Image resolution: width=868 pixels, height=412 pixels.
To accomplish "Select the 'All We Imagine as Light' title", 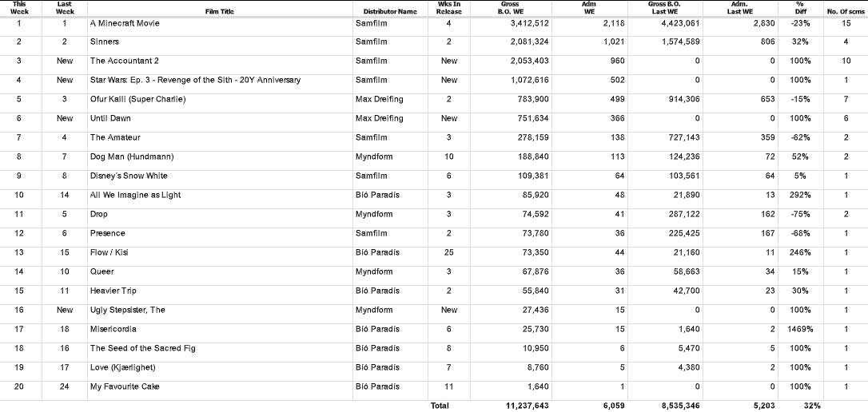I will click(x=135, y=195).
